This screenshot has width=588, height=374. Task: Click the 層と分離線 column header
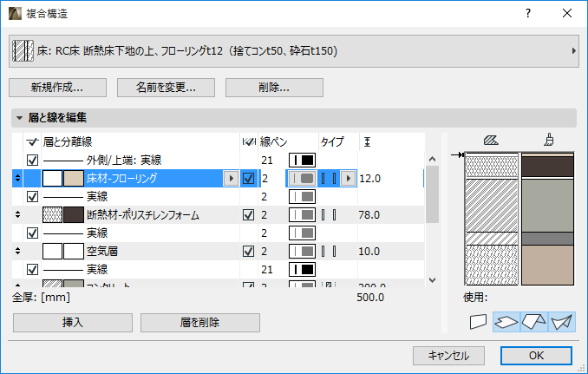coord(68,141)
